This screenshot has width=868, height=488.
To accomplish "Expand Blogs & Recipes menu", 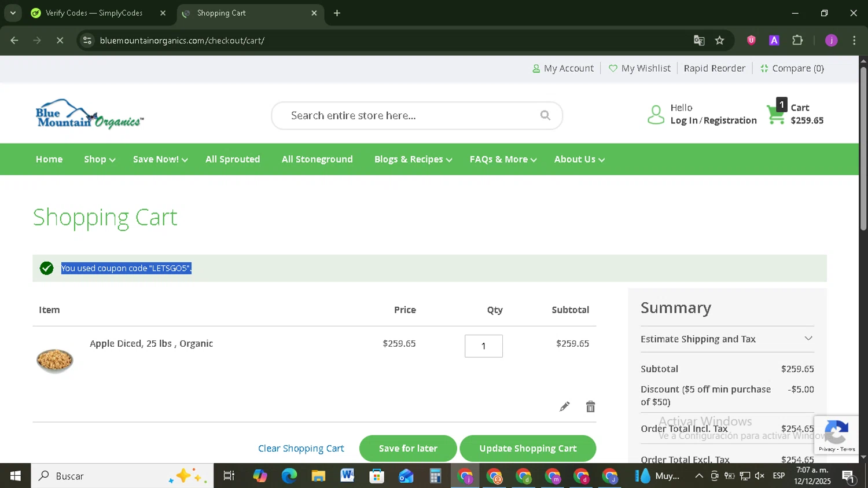I will (x=413, y=159).
